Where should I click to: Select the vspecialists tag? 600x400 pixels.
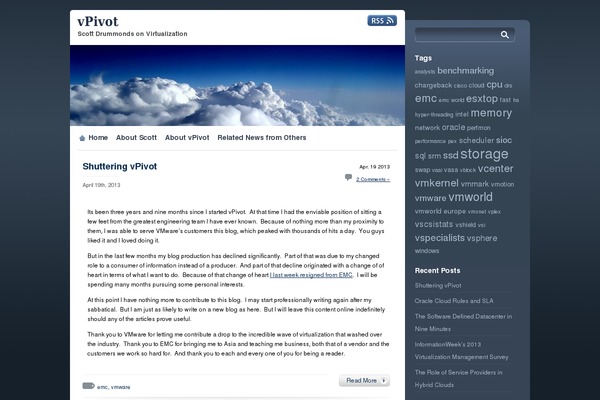[440, 238]
